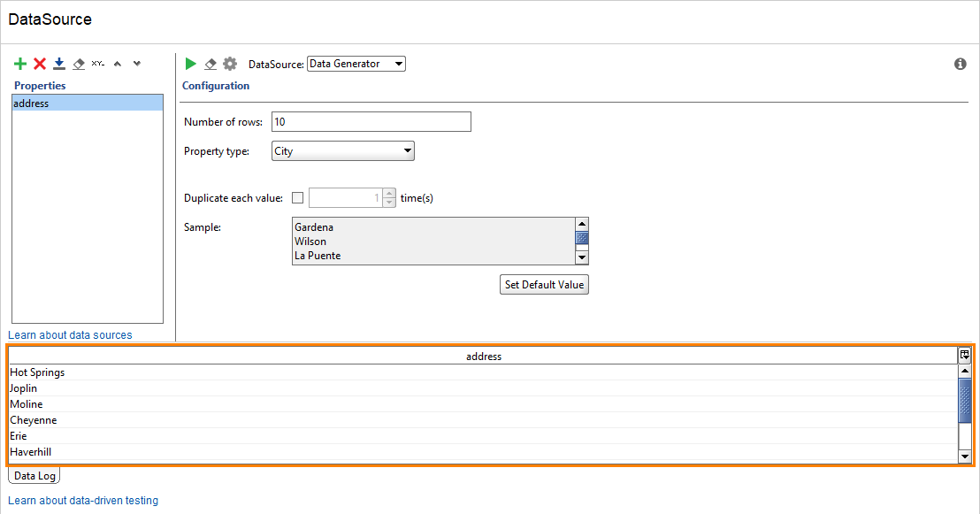Remove property with red X icon
Viewport: 980px width, 514px height.
point(40,64)
